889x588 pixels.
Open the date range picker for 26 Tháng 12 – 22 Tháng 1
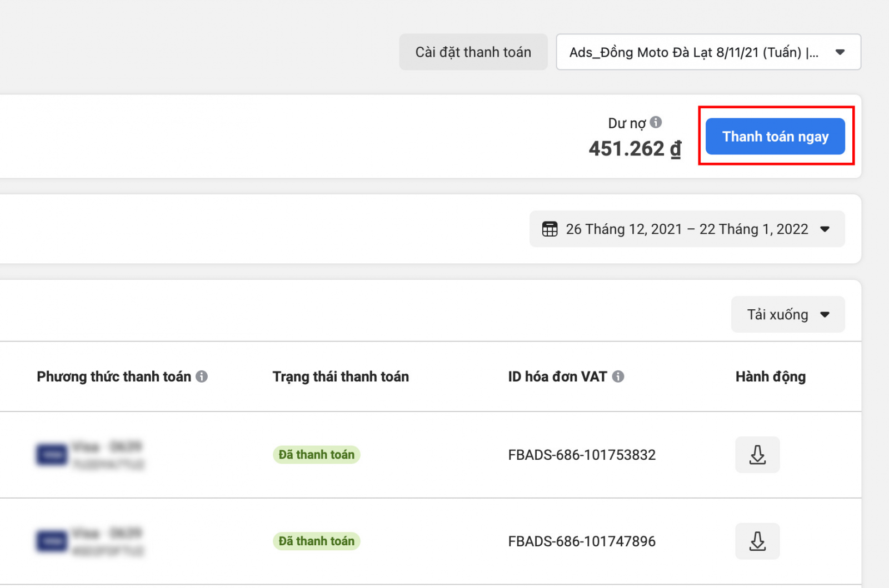687,229
